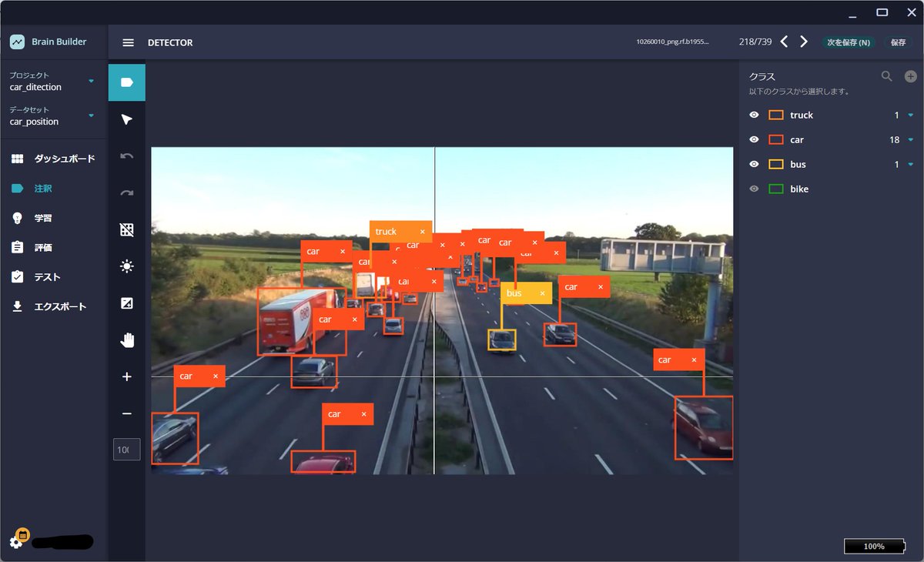Zoom out with the minus icon
Screen dimensions: 924x562
[127, 414]
